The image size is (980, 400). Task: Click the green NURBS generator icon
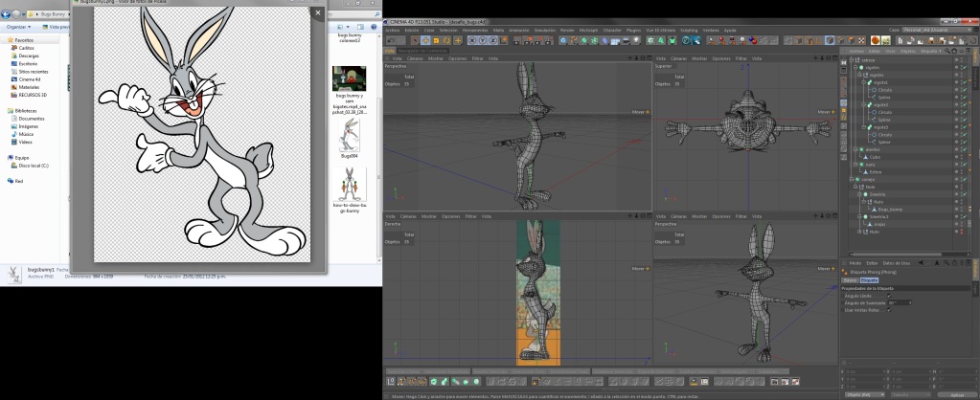(583, 40)
